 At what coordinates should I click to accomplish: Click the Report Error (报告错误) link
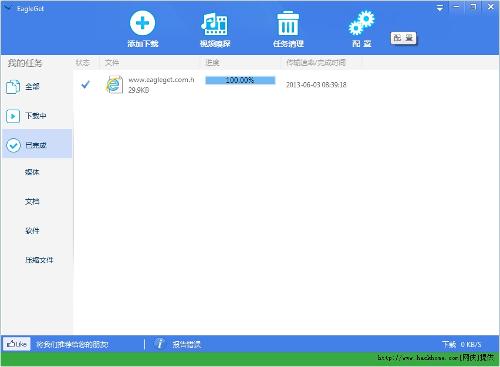187,344
